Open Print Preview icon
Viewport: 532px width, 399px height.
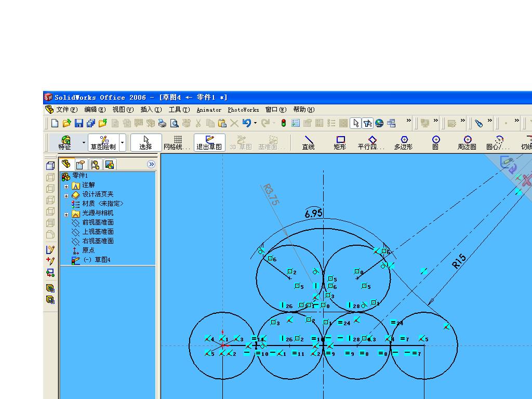(174, 123)
